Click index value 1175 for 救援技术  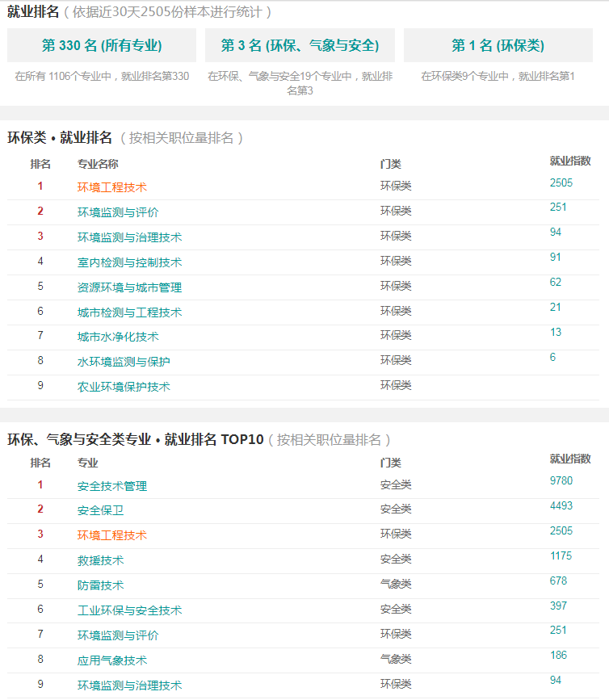pos(561,555)
